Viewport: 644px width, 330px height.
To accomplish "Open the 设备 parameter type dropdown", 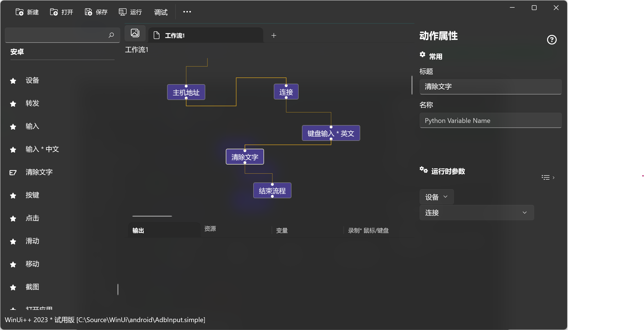I will pos(436,197).
